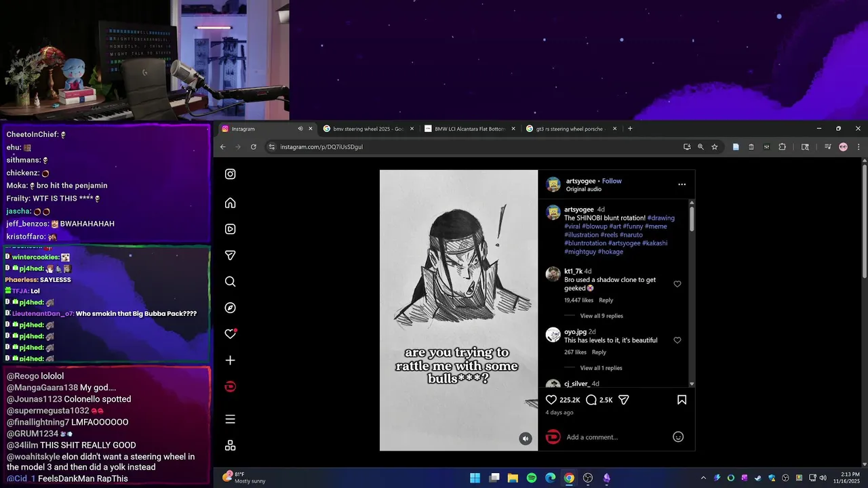This screenshot has height=488, width=868.
Task: Click the page vertical scrollbar
Action: point(865,220)
